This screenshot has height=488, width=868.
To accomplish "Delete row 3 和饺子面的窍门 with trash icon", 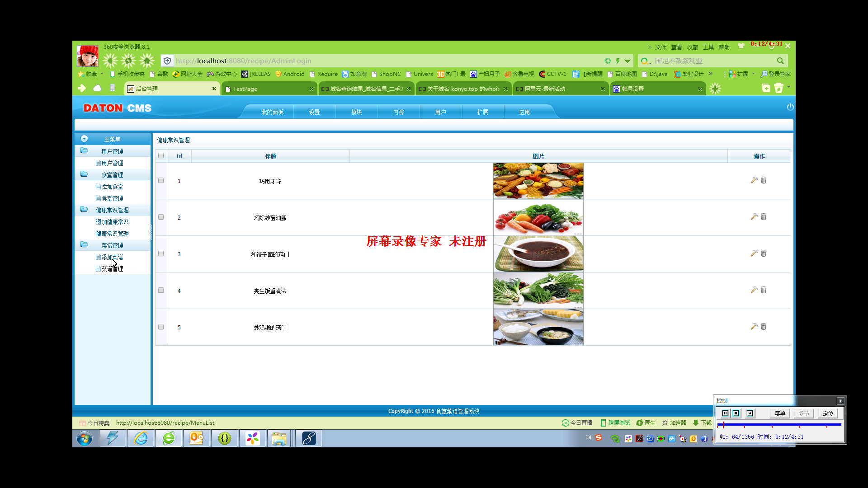I will tap(764, 253).
